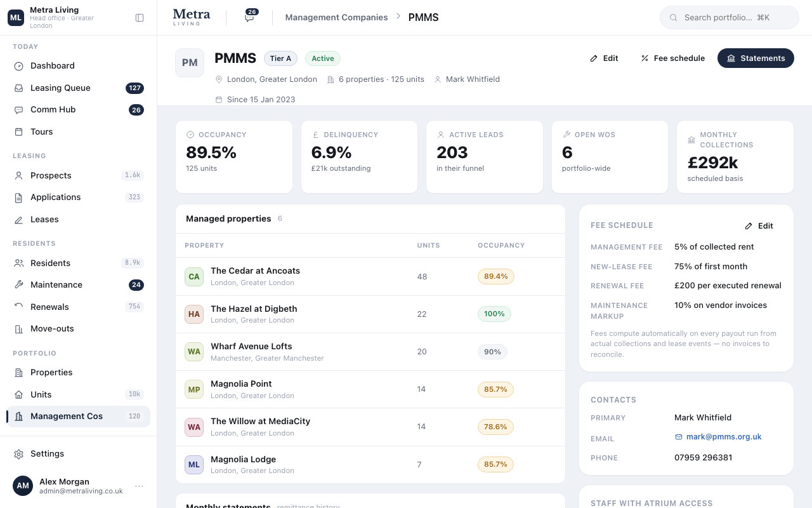Edit the Fee Schedule card
The image size is (812, 508).
[759, 226]
